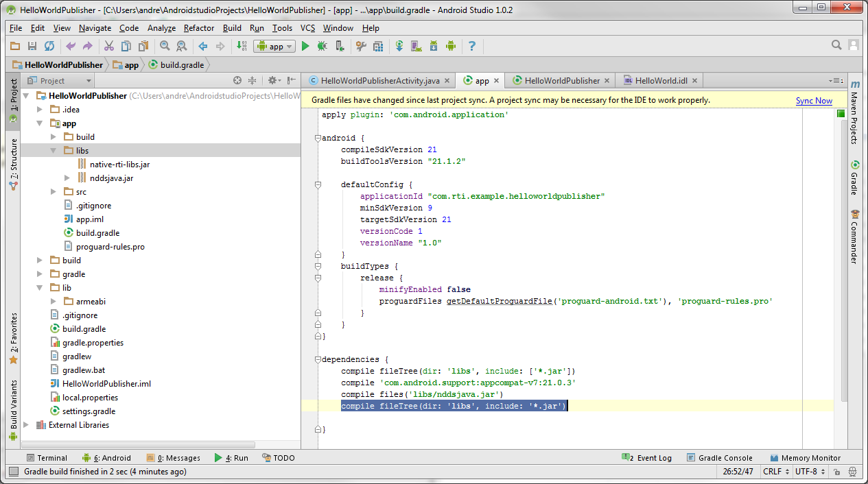Image resolution: width=868 pixels, height=484 pixels.
Task: Navigate Forward with the gray arrow icon
Action: click(220, 46)
